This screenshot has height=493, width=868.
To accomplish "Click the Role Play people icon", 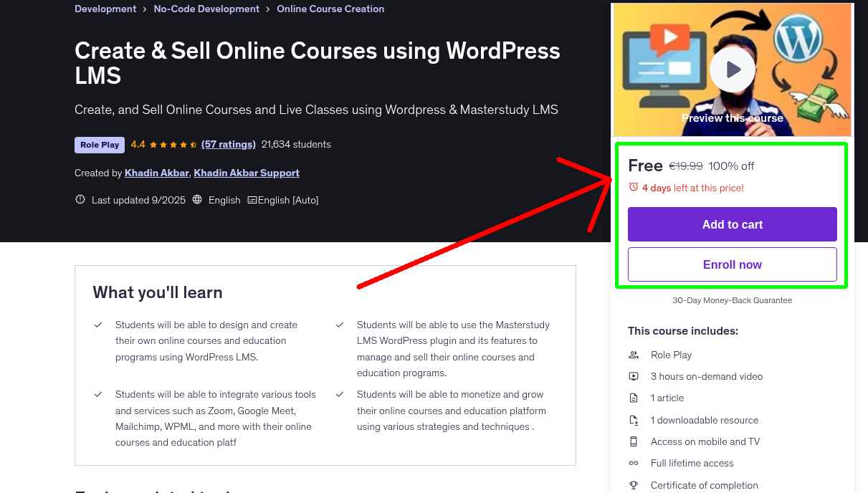I will [x=634, y=355].
